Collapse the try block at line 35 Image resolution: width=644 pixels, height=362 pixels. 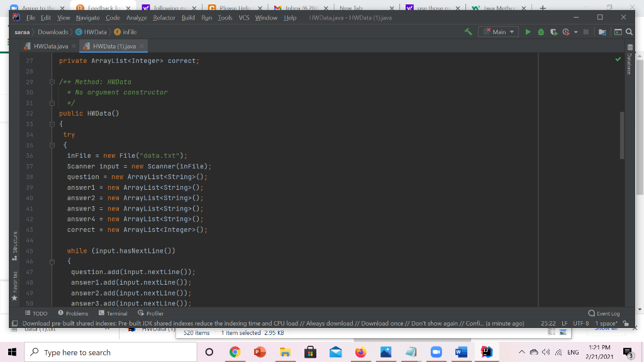pyautogui.click(x=52, y=145)
